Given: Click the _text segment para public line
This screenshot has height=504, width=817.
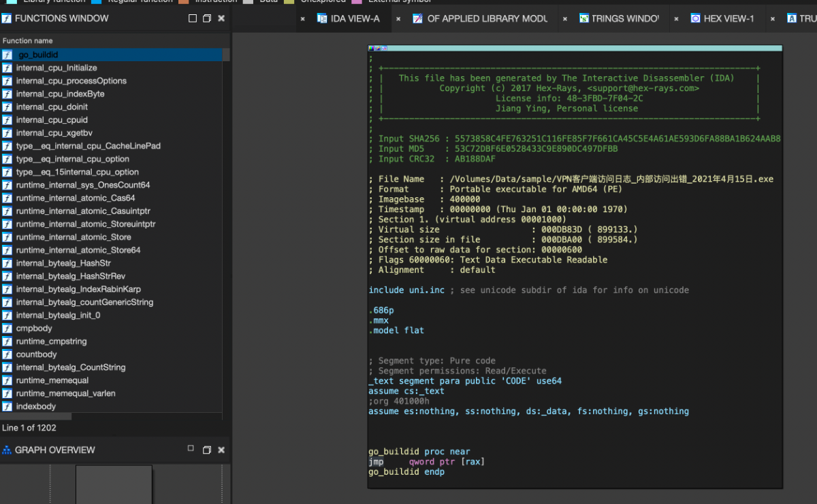Looking at the screenshot, I should (465, 382).
